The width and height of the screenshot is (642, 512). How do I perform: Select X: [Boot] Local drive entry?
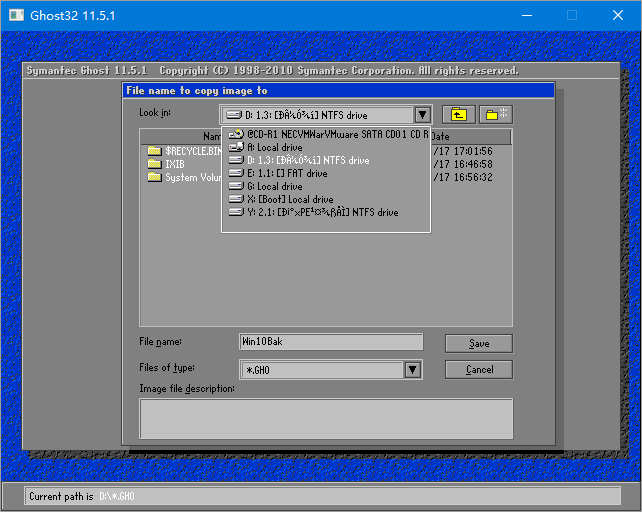(326, 199)
